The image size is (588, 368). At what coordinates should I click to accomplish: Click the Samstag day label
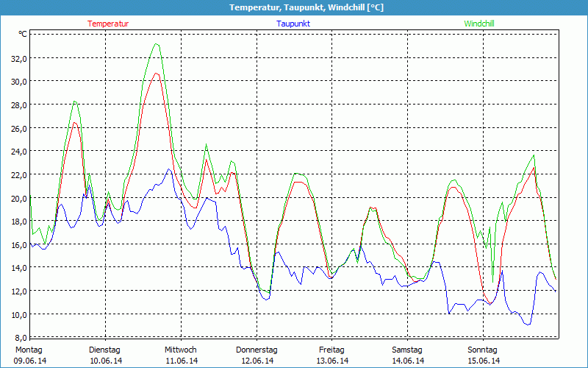407,350
